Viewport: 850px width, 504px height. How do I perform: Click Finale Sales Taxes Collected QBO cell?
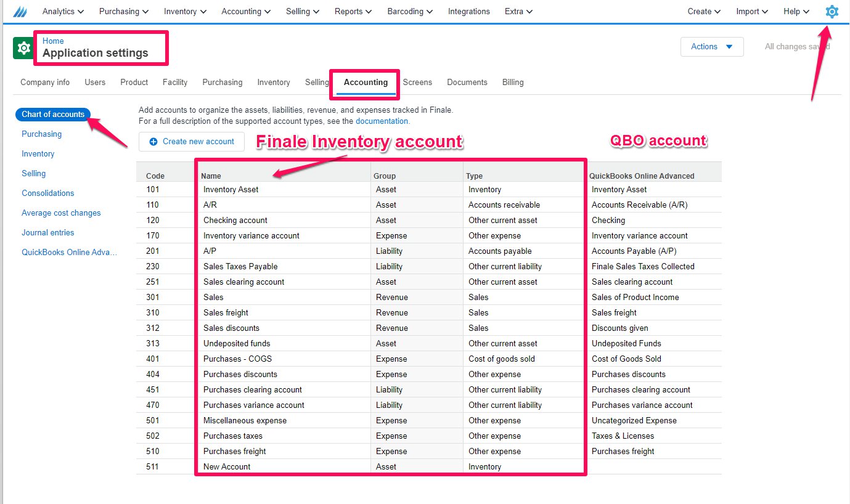pyautogui.click(x=654, y=266)
